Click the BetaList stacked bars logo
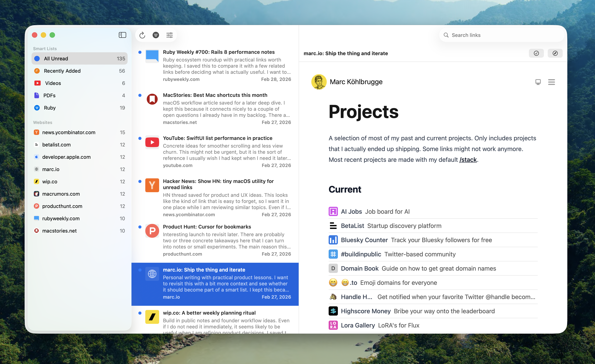 click(333, 226)
